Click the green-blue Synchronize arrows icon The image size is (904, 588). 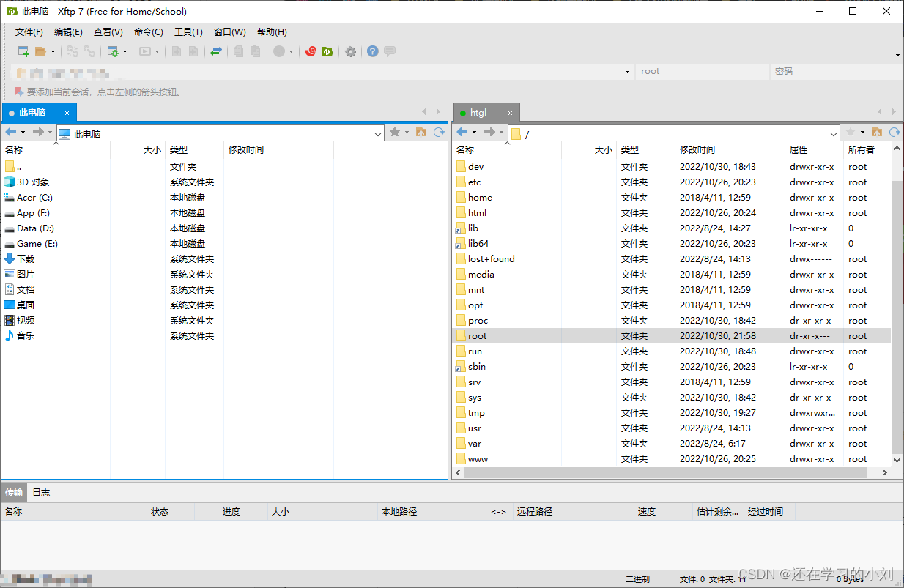(x=216, y=51)
